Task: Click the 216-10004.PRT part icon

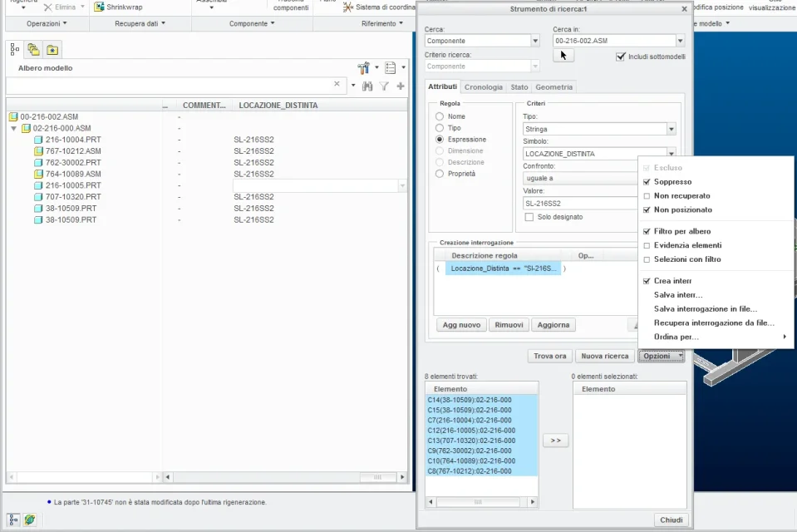Action: pos(38,140)
